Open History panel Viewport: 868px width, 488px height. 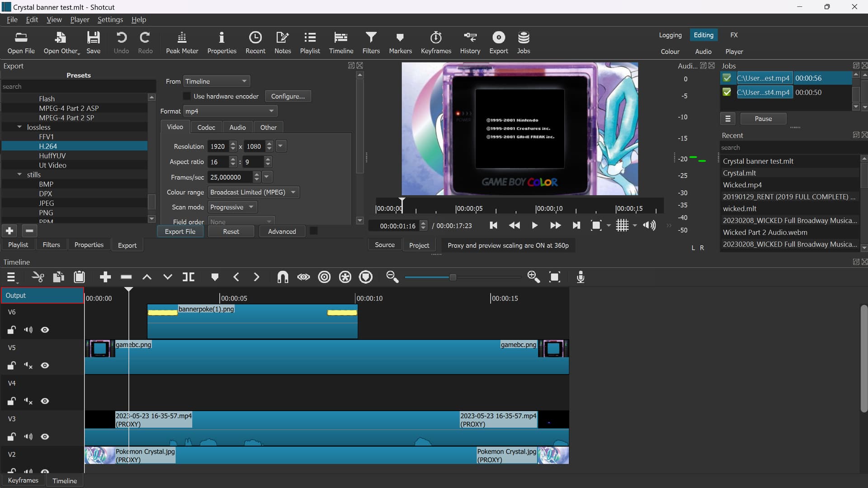pos(470,42)
